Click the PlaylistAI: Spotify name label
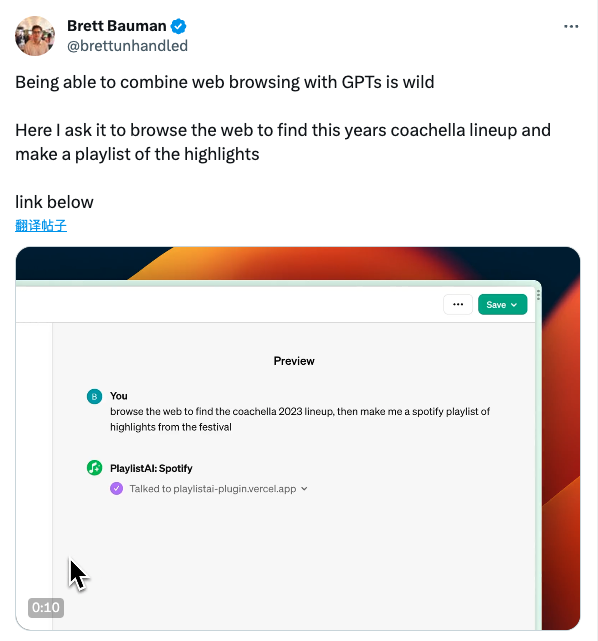The width and height of the screenshot is (598, 641). point(151,468)
